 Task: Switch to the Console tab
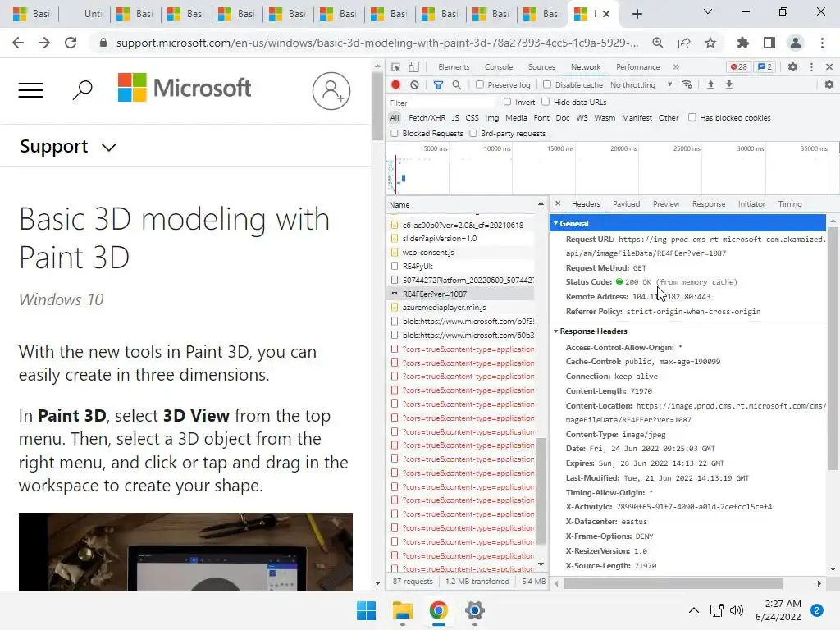point(499,67)
